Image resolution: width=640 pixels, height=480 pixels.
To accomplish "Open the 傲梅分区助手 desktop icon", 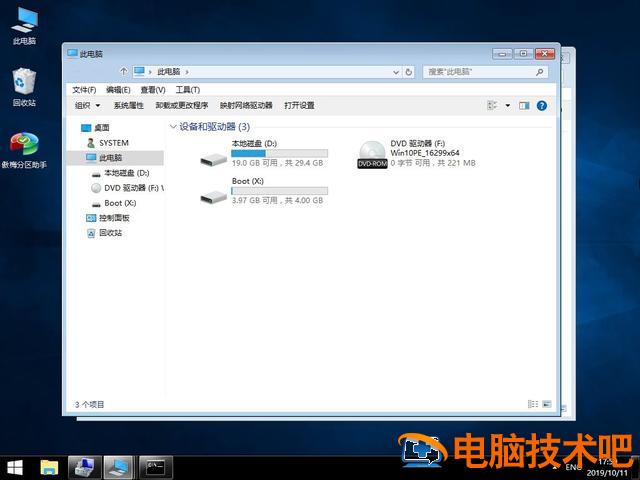I will pos(24,146).
